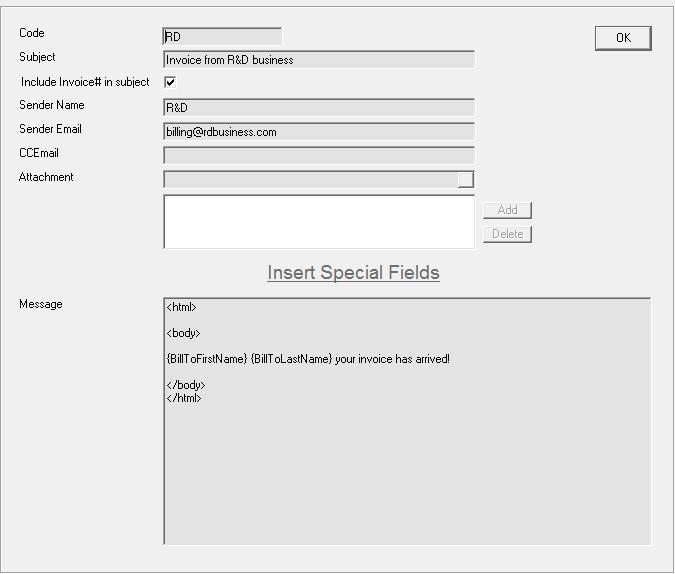
Task: Uncheck Include Invoice# in subject checkbox
Action: (170, 82)
